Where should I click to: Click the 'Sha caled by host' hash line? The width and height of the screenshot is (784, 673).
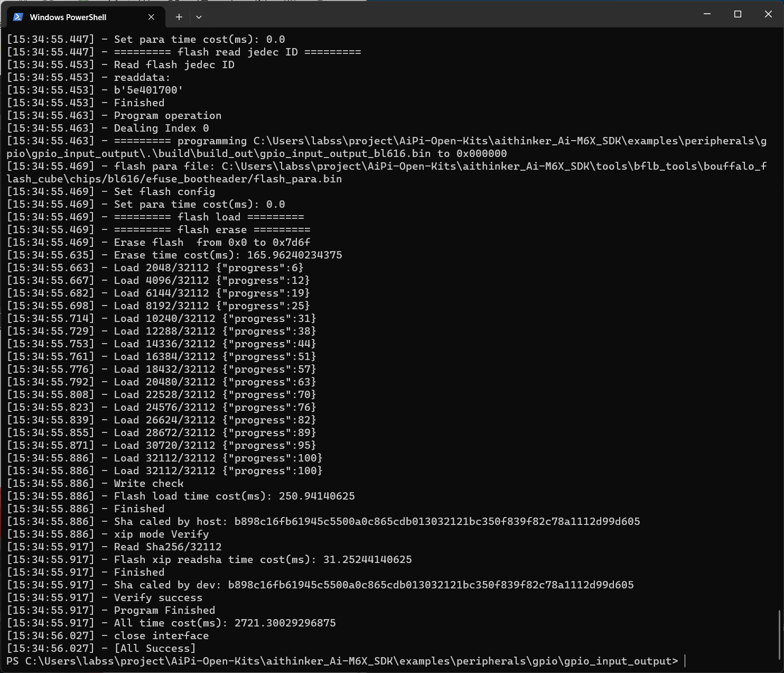coord(323,521)
